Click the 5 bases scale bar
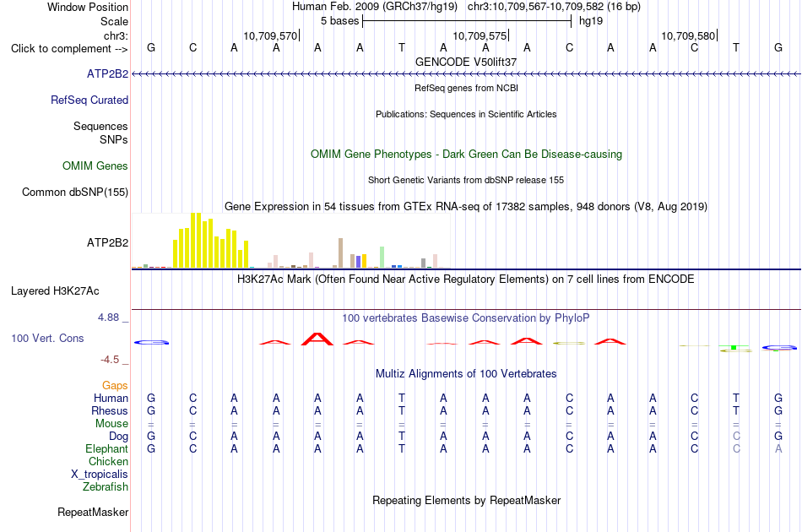 (467, 21)
